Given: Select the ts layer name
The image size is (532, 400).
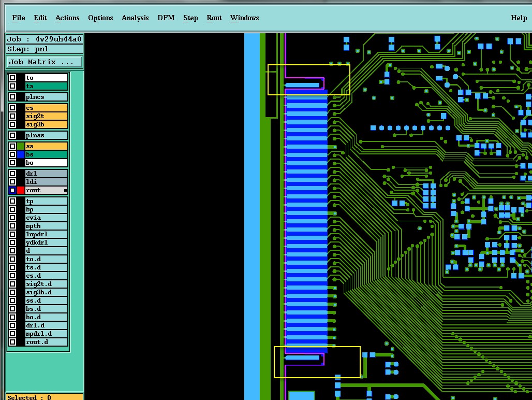Looking at the screenshot, I should coord(47,86).
